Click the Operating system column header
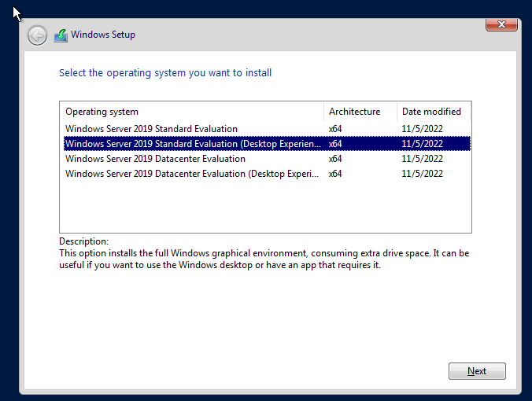532x401 pixels. (x=192, y=112)
